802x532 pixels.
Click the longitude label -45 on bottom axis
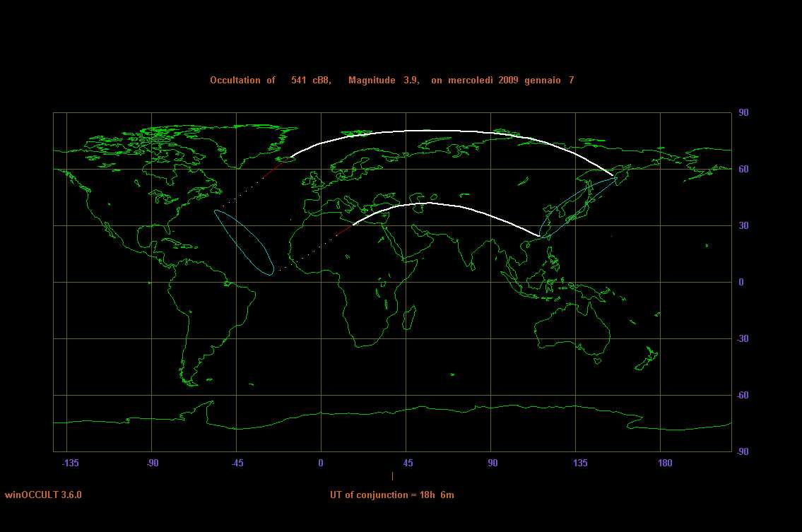click(237, 463)
